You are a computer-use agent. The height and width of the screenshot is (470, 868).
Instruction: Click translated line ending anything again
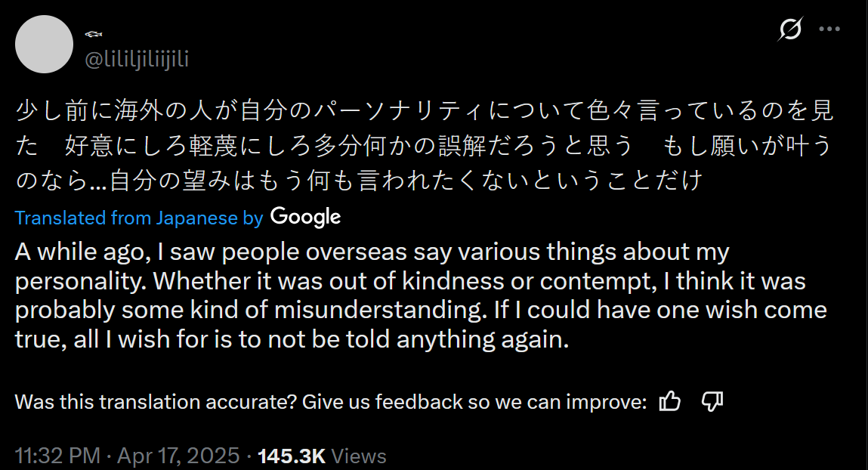tap(292, 339)
